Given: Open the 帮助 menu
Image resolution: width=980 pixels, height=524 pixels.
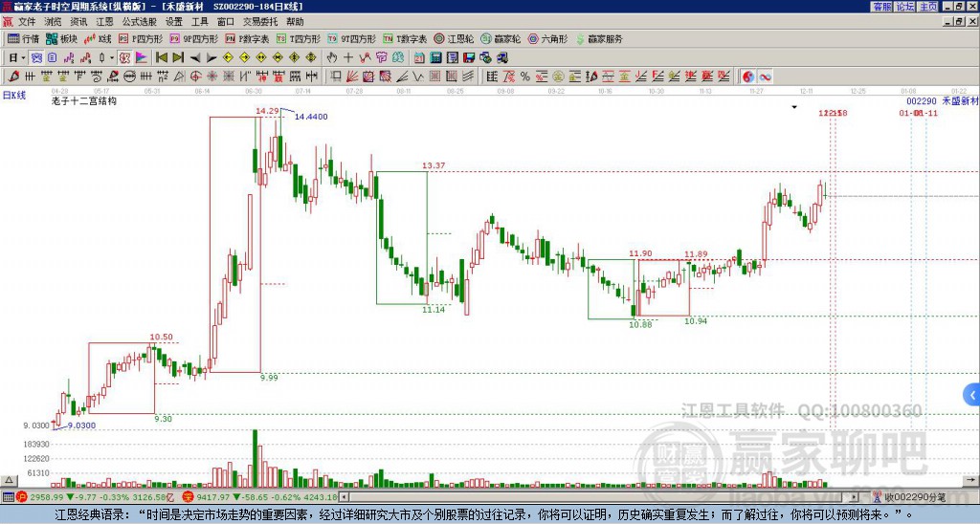Looking at the screenshot, I should click(295, 22).
